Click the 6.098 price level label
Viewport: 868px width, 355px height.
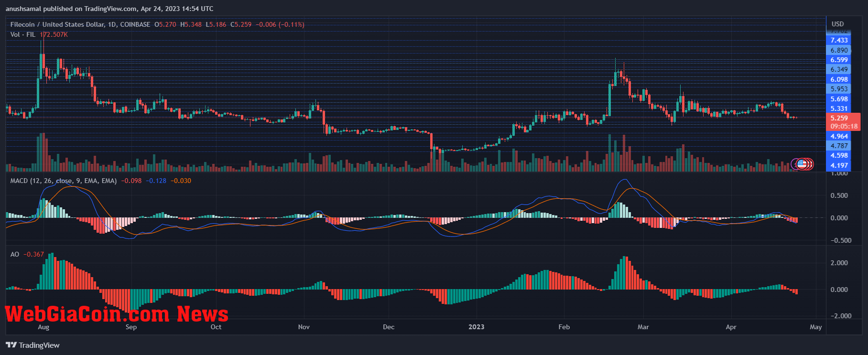pos(839,79)
